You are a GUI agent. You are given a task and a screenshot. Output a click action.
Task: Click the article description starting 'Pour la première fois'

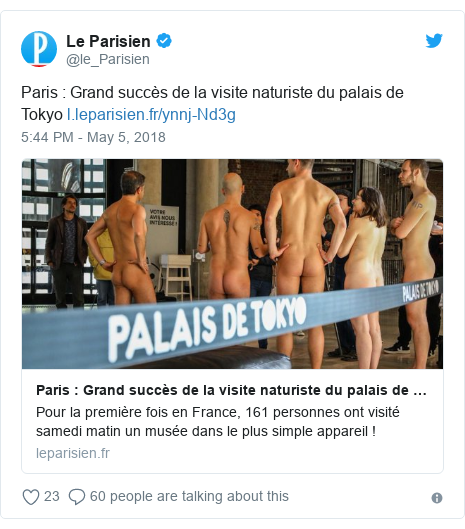[x=218, y=422]
